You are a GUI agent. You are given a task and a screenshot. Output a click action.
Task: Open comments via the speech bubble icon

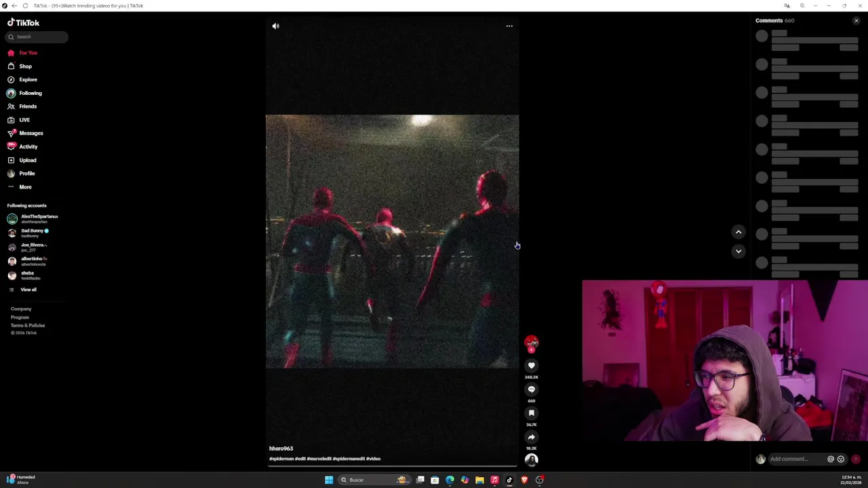coord(532,389)
